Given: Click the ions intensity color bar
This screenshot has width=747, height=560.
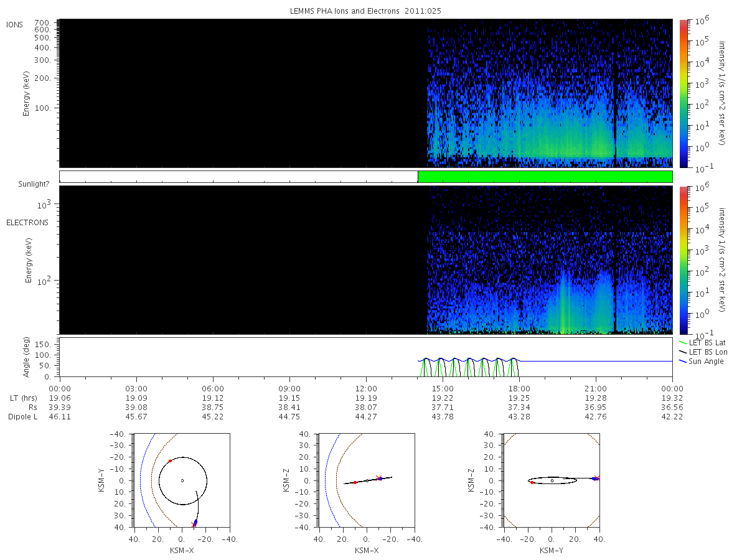Looking at the screenshot, I should click(x=683, y=93).
